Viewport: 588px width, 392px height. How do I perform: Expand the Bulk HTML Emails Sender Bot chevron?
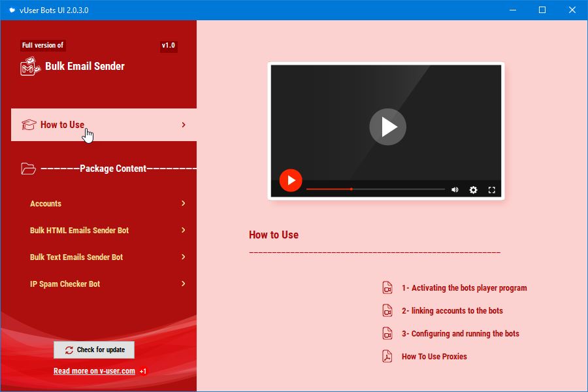click(x=184, y=230)
